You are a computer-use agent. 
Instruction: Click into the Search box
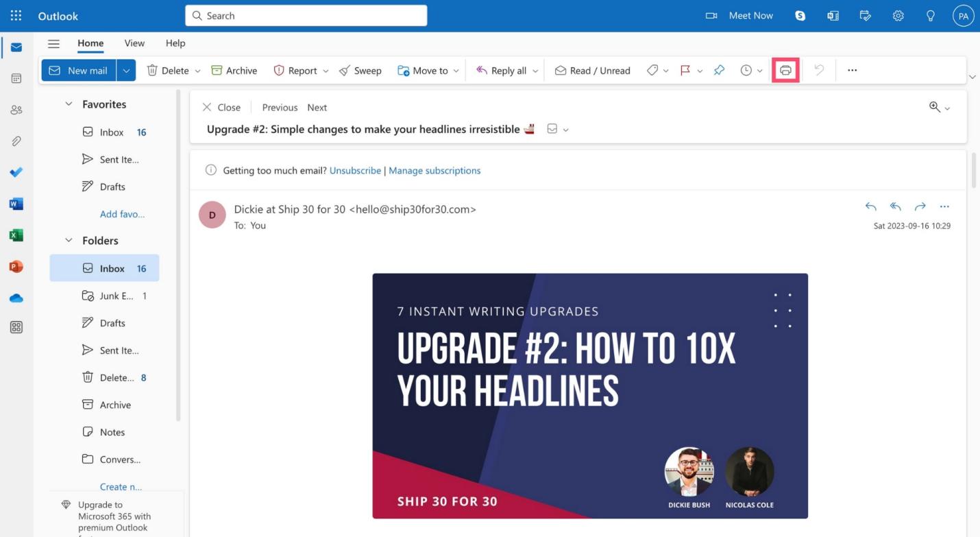point(306,15)
